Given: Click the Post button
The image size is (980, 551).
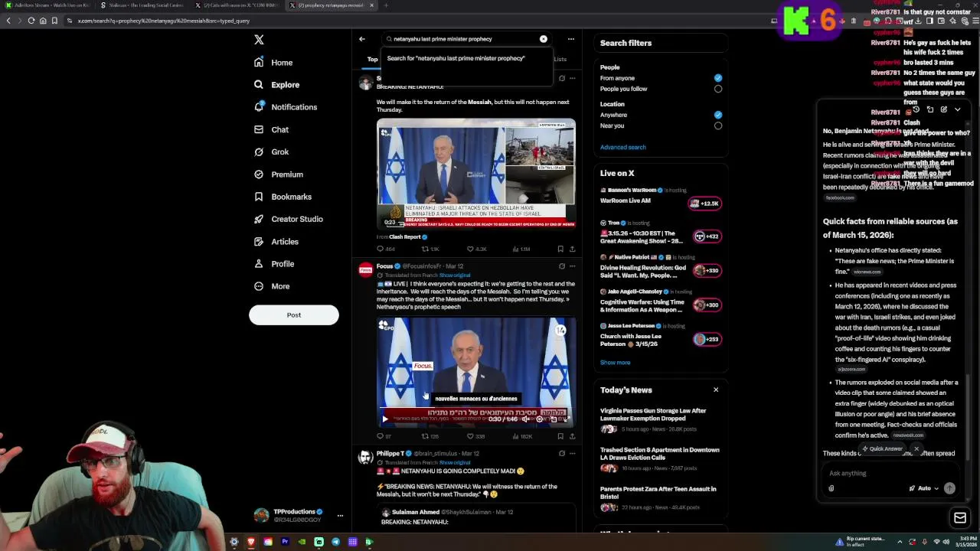Looking at the screenshot, I should pos(294,315).
